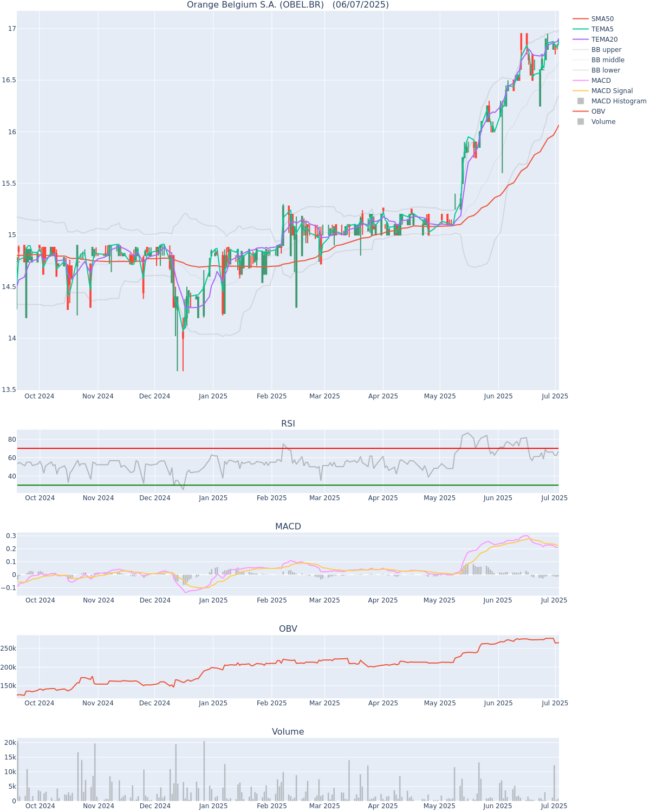
Task: Click the RSI oversold green line
Action: point(288,485)
